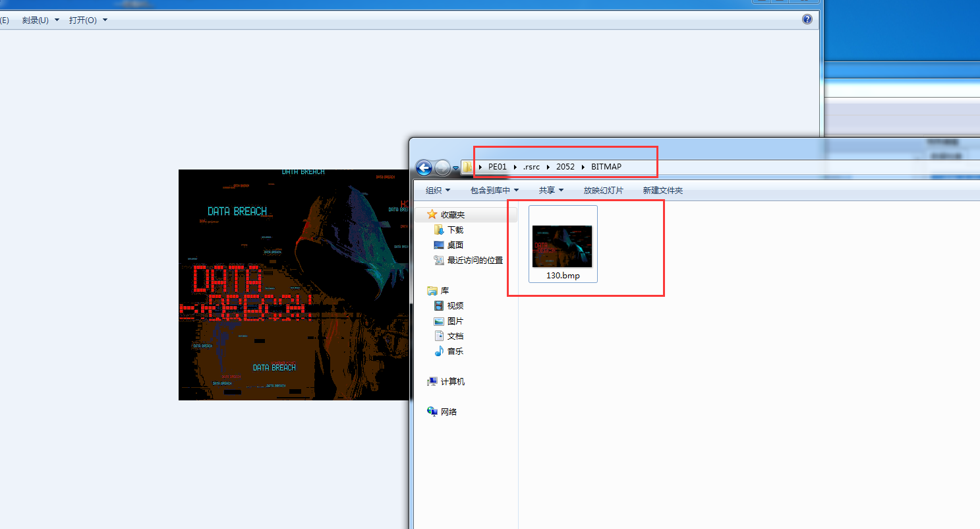Expand arrow between 2052 and BITMAP
This screenshot has height=529, width=980.
pos(583,167)
